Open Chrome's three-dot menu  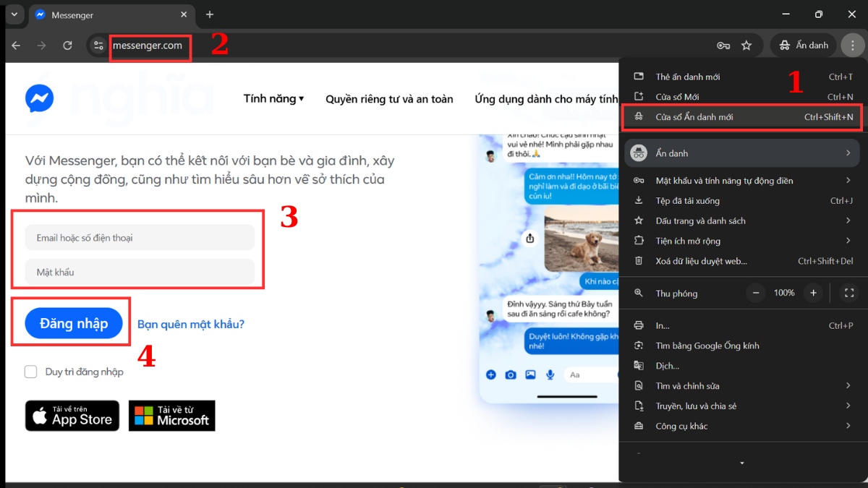point(852,46)
